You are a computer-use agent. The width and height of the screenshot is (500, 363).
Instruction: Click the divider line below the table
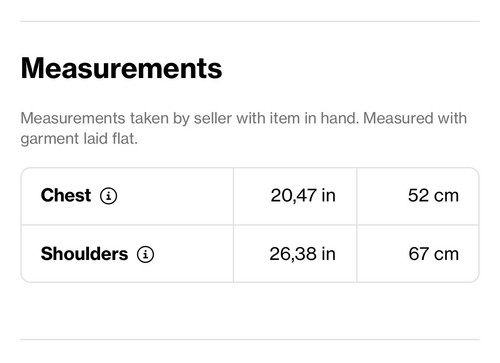point(250,340)
